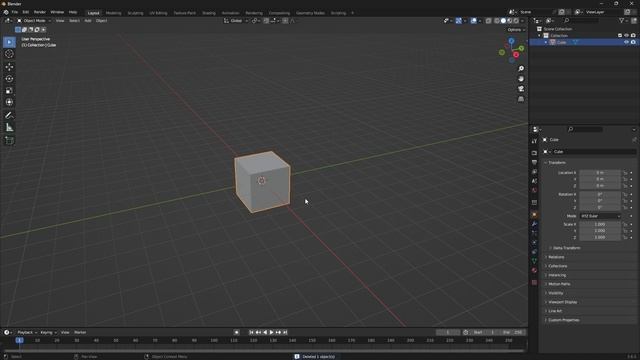Open the Object Data green triangle tab
The image size is (640, 360).
[x=534, y=261]
